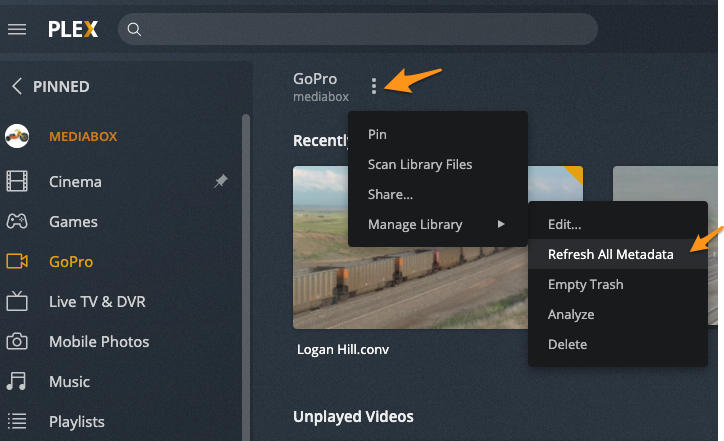724x441 pixels.
Task: Open Live TV & DVR
Action: click(x=97, y=302)
